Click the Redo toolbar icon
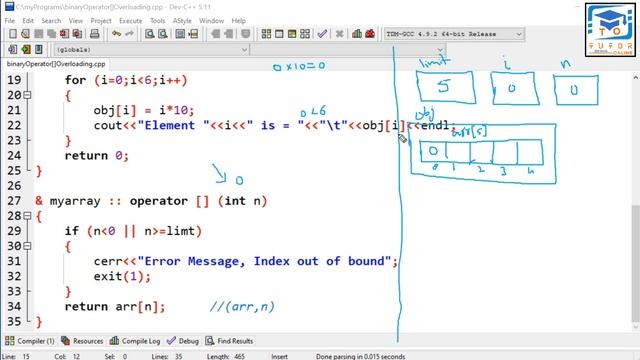Image resolution: width=640 pixels, height=360 pixels. (129, 34)
